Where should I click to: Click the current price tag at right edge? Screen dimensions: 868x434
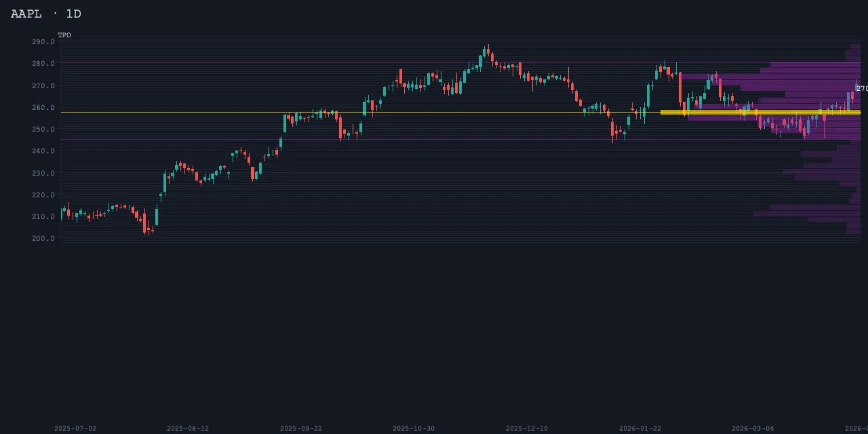pos(861,89)
